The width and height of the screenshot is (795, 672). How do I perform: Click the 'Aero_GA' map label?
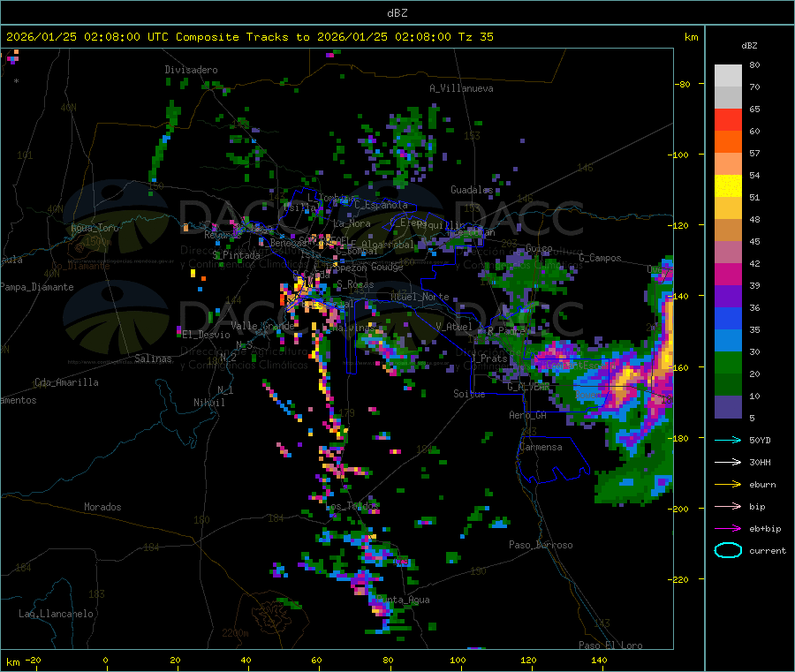pos(528,415)
